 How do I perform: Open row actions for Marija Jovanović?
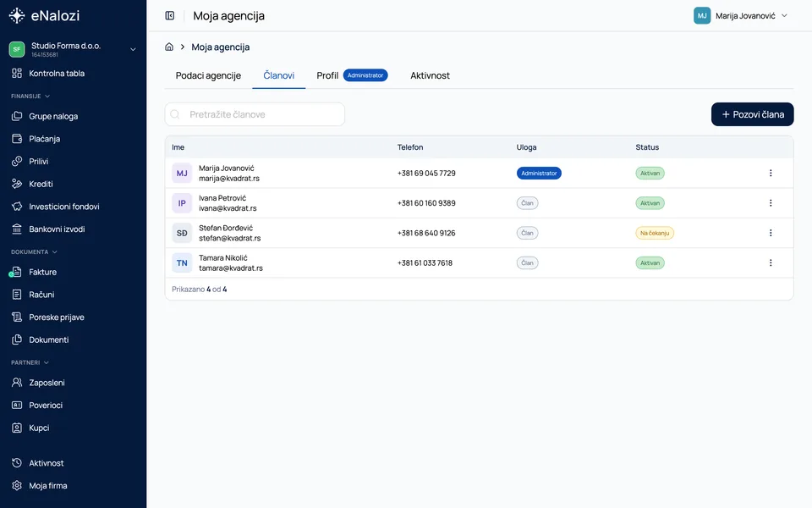click(x=771, y=173)
